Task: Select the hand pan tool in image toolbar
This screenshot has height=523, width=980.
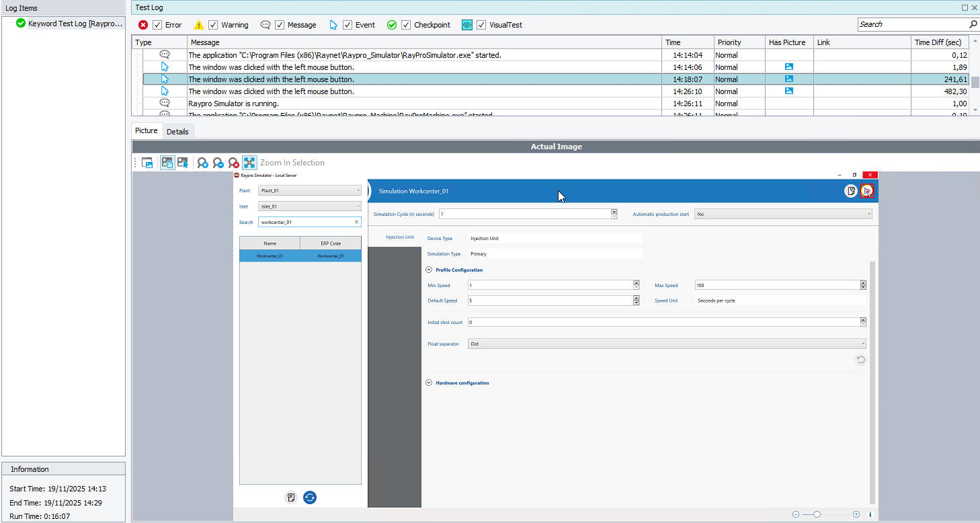Action: [x=167, y=163]
